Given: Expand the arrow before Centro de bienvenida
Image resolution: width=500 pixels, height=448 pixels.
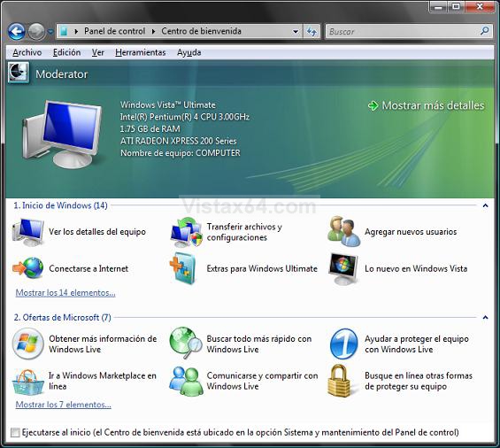Looking at the screenshot, I should click(154, 31).
